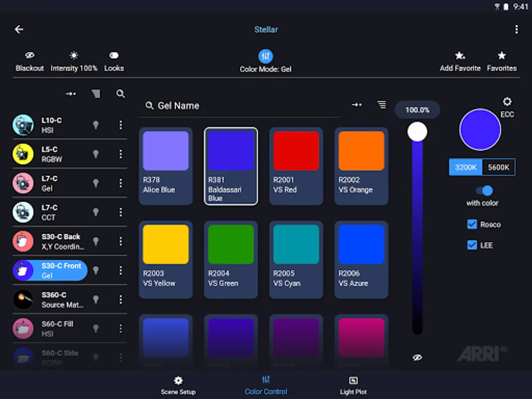Viewport: 532px width, 399px height.
Task: Select the S360-C Source Matching fixture icon
Action: coord(23,299)
